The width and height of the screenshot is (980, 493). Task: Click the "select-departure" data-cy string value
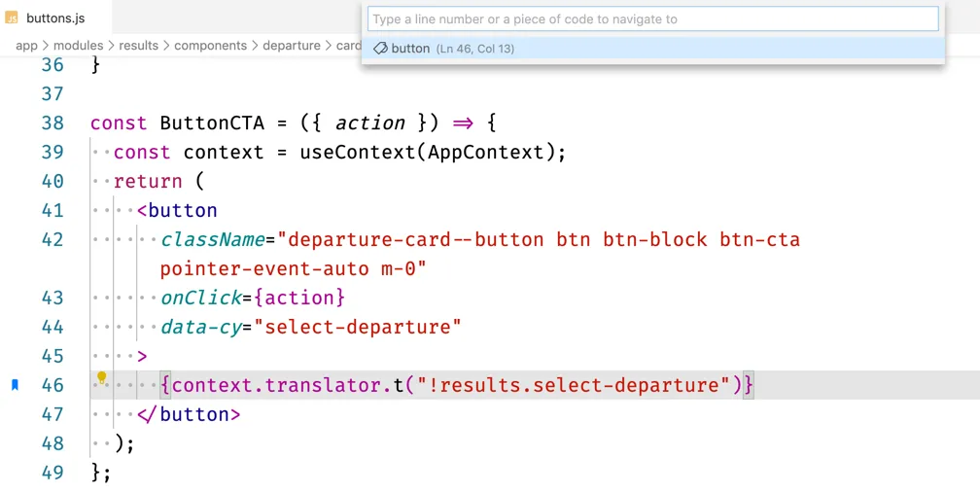tap(358, 327)
